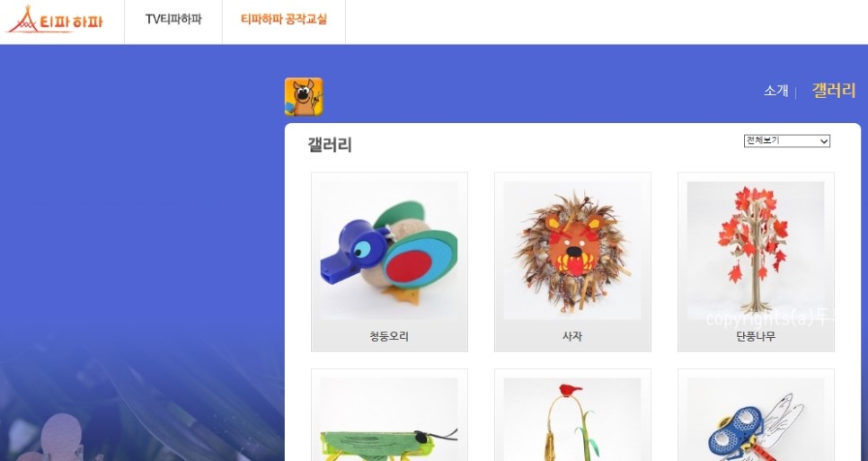Click the blue whistle on duck image
This screenshot has width=868, height=461.
coord(352,252)
